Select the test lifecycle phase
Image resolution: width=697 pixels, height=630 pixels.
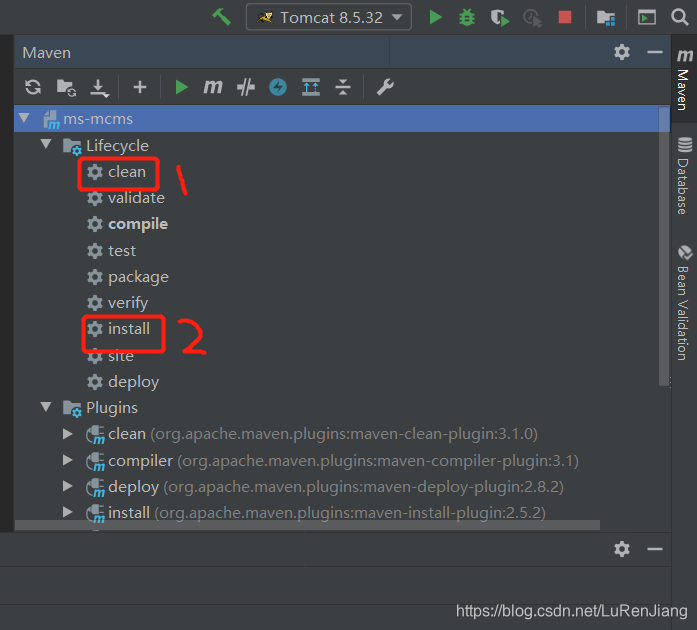[111, 251]
